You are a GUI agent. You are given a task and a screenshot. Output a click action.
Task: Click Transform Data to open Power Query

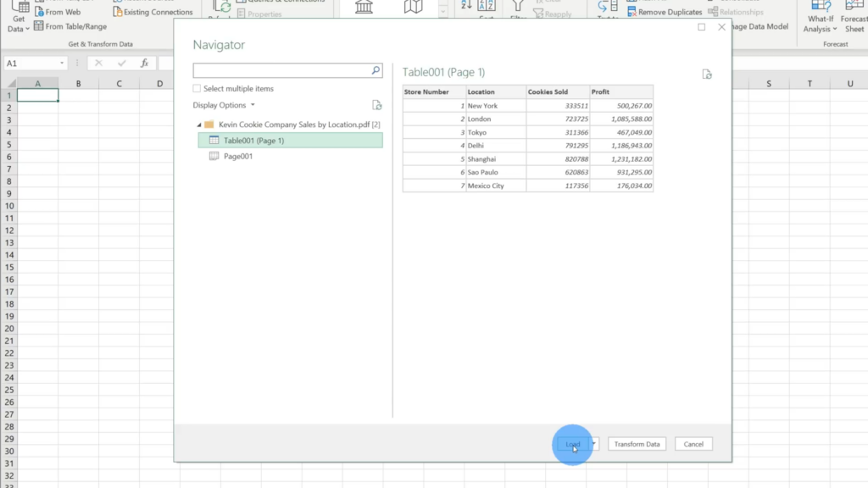(637, 443)
